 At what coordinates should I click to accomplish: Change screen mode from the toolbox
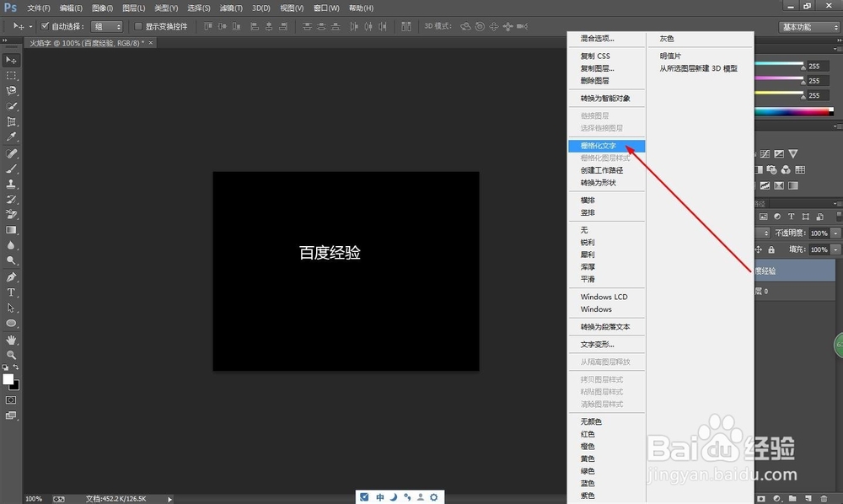coord(11,416)
